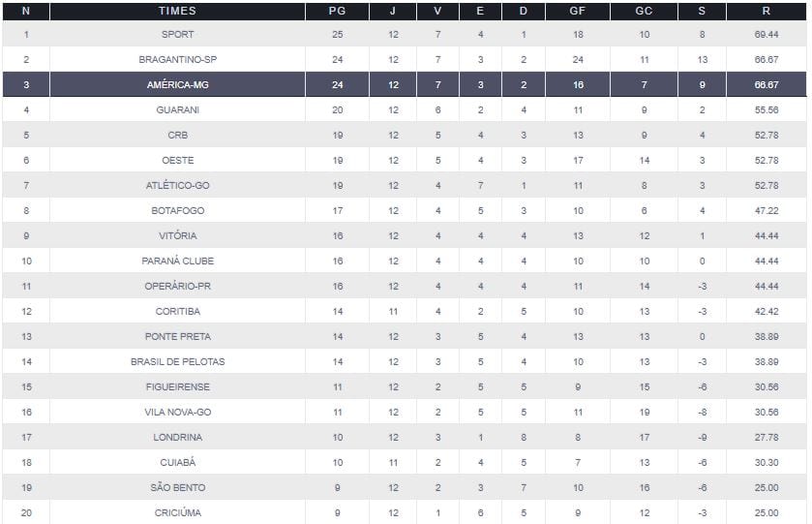
Task: Click the CUIABÁ team name
Action: [178, 463]
